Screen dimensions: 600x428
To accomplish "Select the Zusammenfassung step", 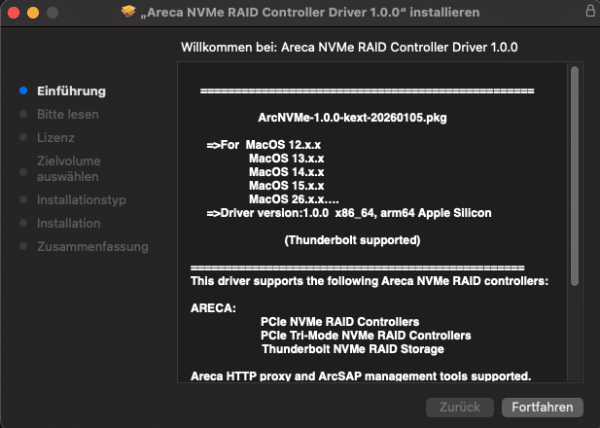I will point(93,247).
